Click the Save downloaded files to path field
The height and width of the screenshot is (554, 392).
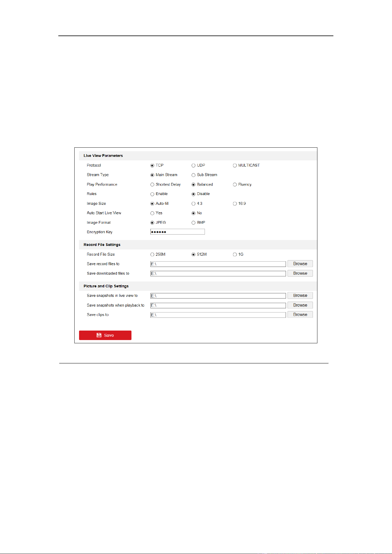218,273
